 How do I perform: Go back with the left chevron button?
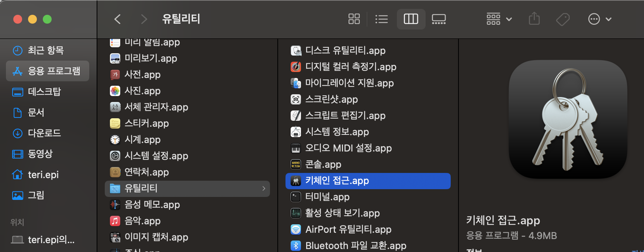[x=117, y=19]
